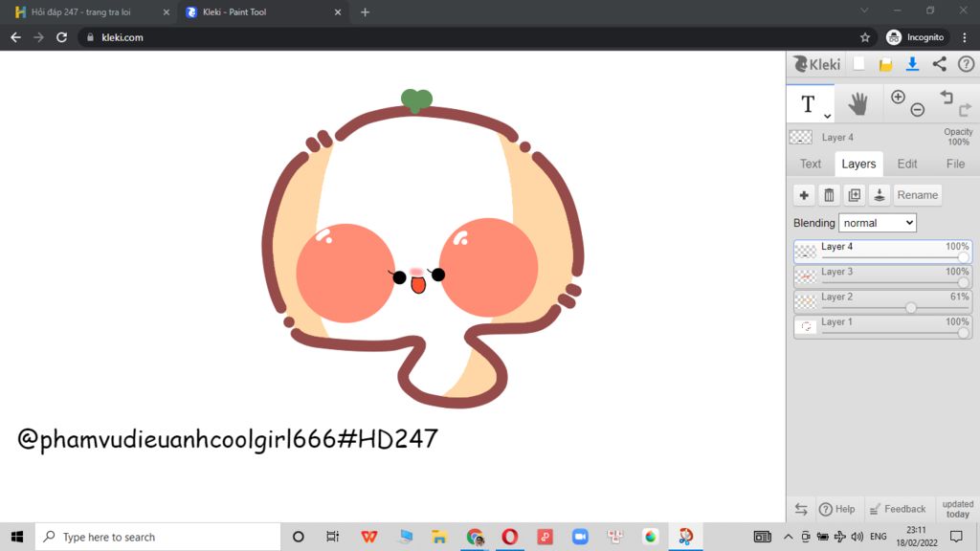Open the Feedback link
The width and height of the screenshot is (980, 551).
[897, 509]
